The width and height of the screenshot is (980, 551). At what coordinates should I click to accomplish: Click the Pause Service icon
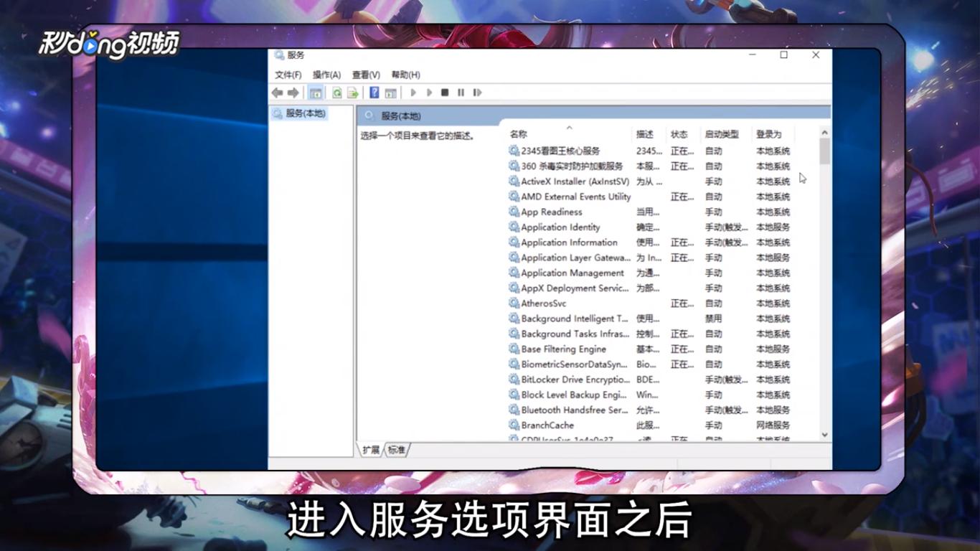[x=461, y=92]
